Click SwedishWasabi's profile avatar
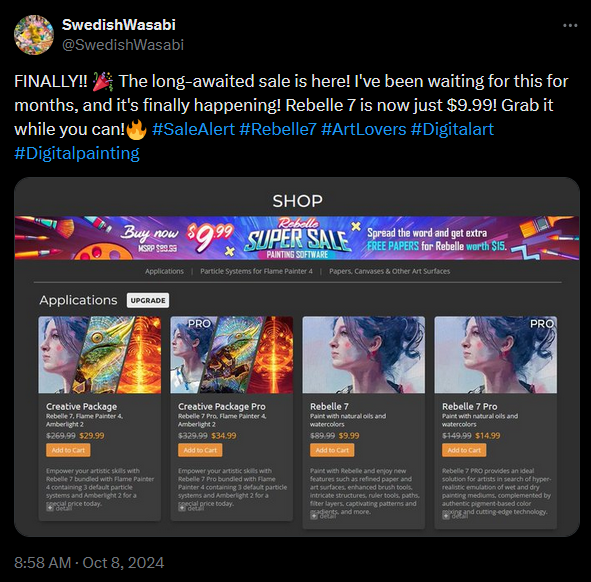Viewport: 591px width, 582px height. (x=34, y=35)
